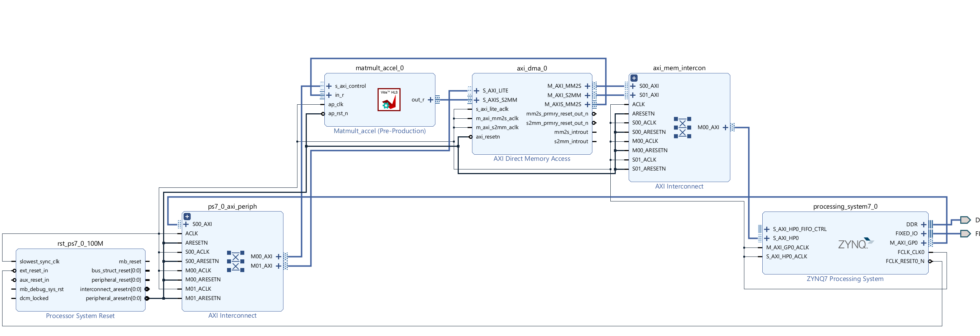This screenshot has width=980, height=336.
Task: Select the ps7_0_axi_periph block title
Action: click(x=232, y=206)
